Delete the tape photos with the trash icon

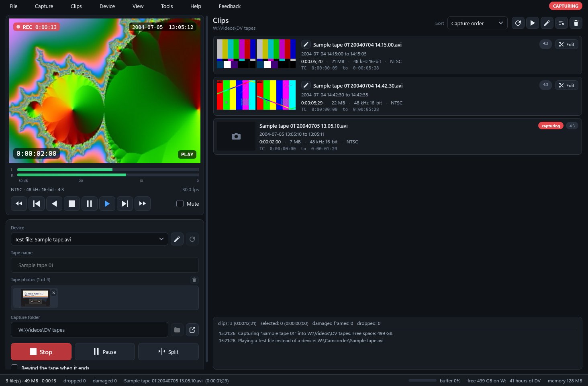(x=194, y=280)
